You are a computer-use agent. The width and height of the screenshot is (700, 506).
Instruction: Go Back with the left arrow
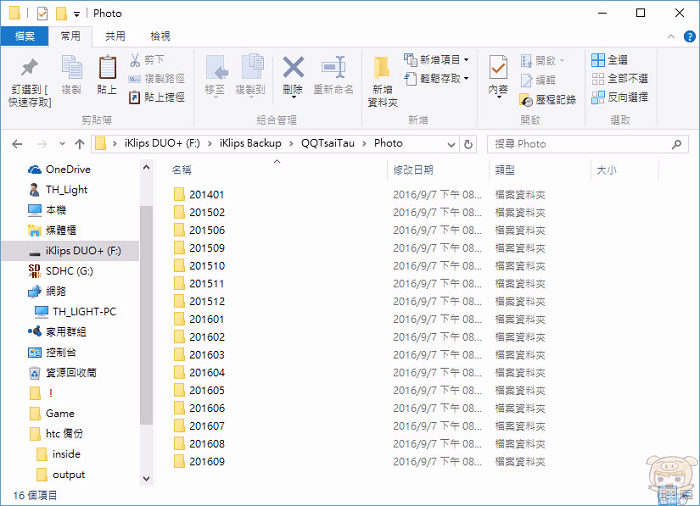coord(17,144)
